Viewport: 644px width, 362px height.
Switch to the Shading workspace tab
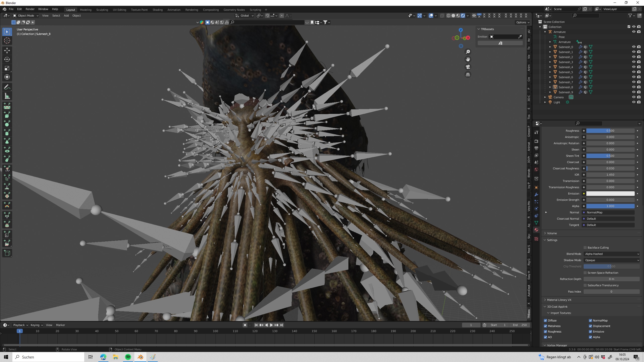click(157, 10)
